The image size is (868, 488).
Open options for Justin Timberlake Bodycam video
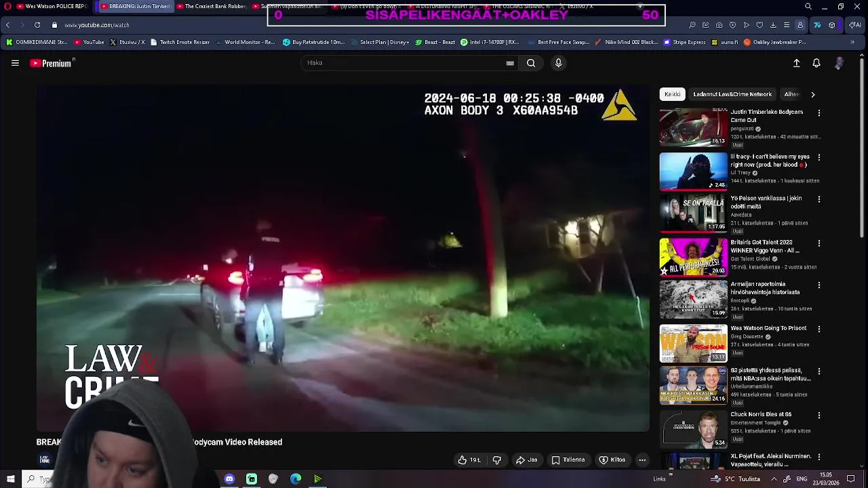click(x=819, y=113)
